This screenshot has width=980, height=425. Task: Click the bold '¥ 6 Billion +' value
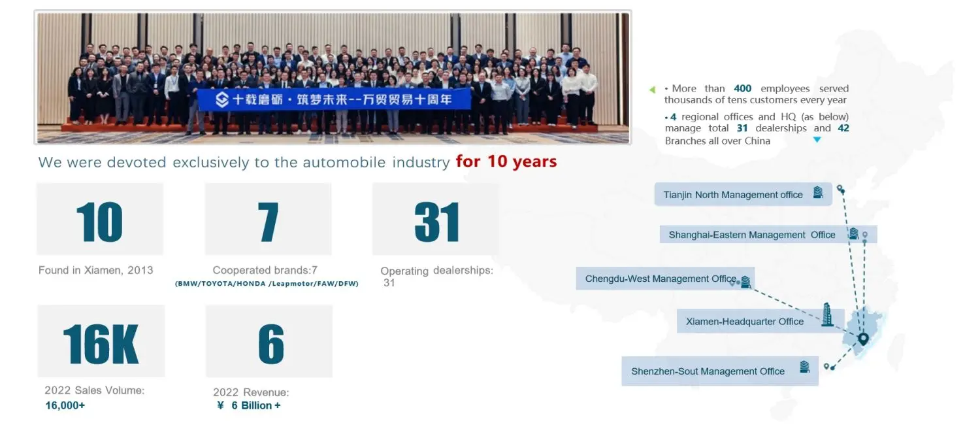[248, 405]
